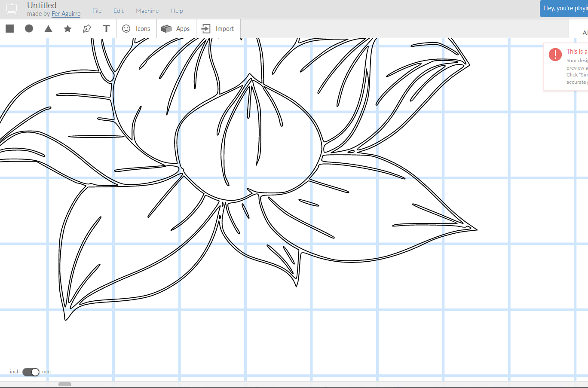Open the Apps panel
Screen dimensions: 588x388
pos(176,29)
